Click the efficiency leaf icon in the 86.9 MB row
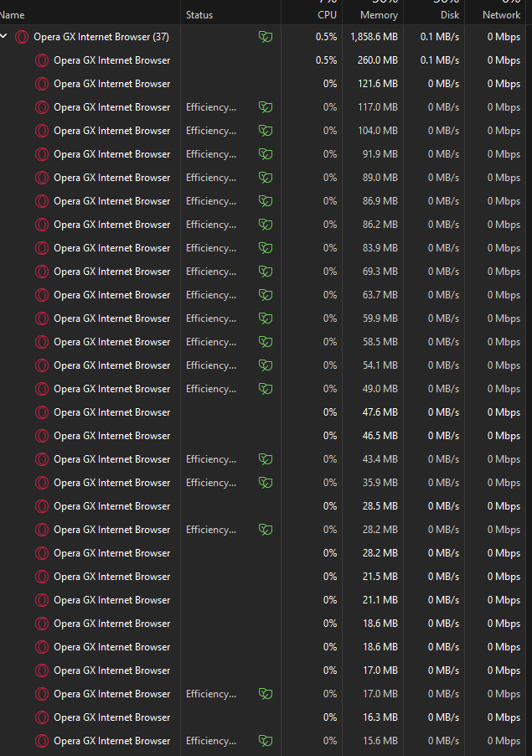The height and width of the screenshot is (756, 532). [266, 201]
